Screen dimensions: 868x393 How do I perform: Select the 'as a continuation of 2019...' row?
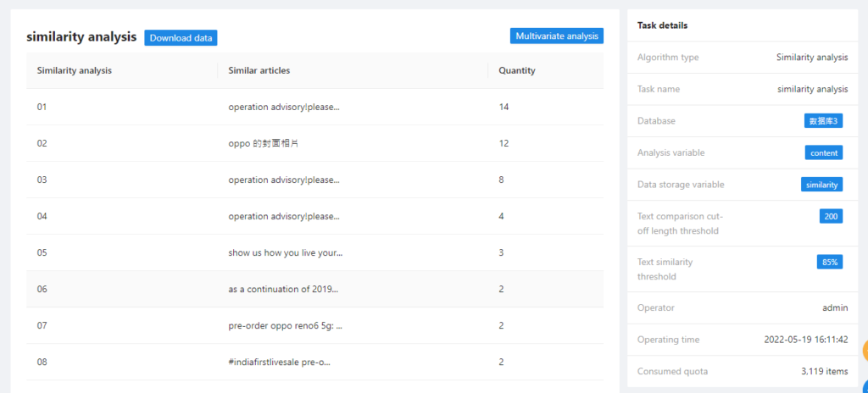[x=283, y=290]
